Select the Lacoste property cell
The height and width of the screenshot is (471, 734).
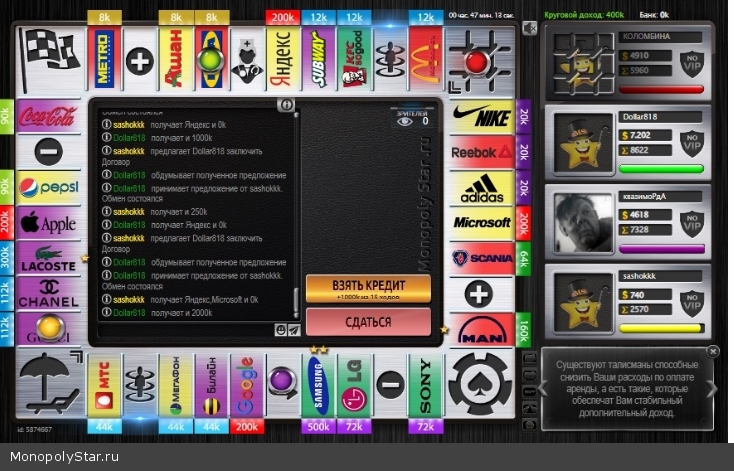49,258
